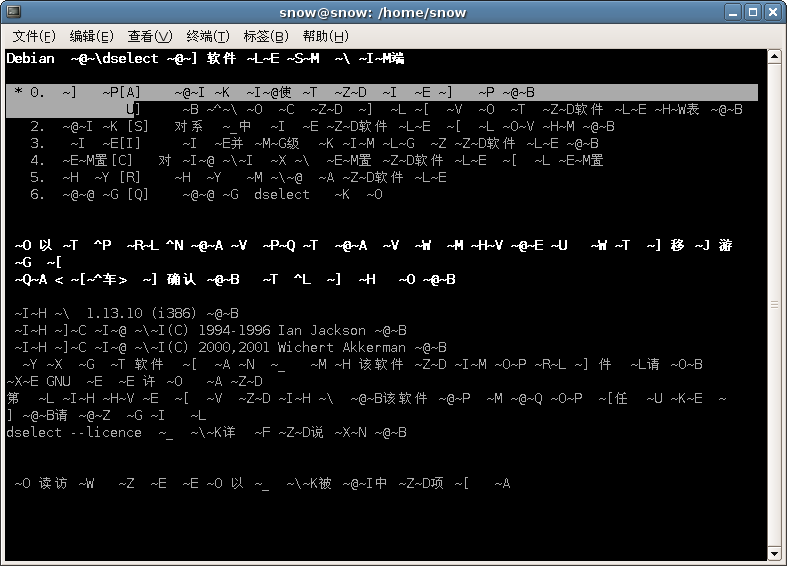Click the dselect --licence text
The image size is (787, 566).
coord(74,433)
